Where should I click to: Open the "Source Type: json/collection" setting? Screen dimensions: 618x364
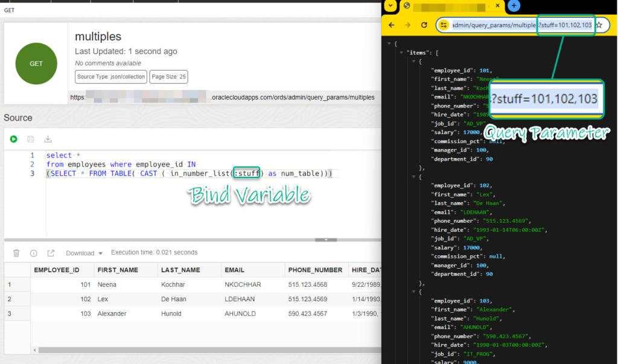point(110,77)
